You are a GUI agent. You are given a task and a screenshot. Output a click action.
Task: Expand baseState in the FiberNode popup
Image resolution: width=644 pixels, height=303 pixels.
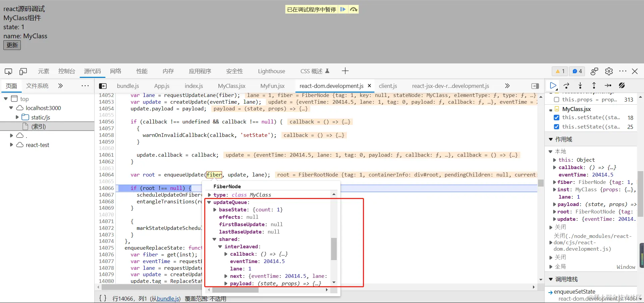click(x=215, y=210)
